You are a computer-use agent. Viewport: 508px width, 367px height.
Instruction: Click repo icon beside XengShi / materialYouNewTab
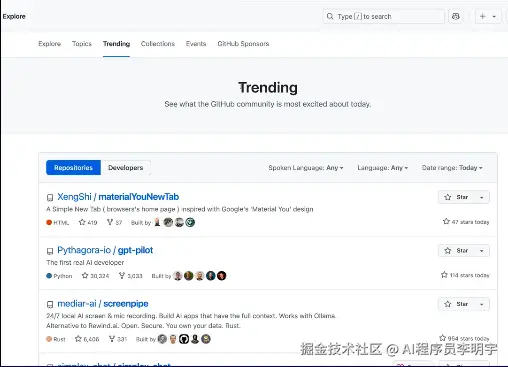pos(50,198)
